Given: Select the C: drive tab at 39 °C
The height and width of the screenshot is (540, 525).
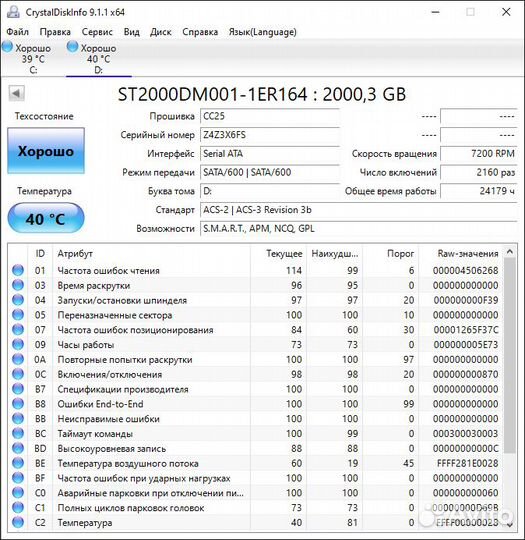Looking at the screenshot, I should pyautogui.click(x=33, y=59).
